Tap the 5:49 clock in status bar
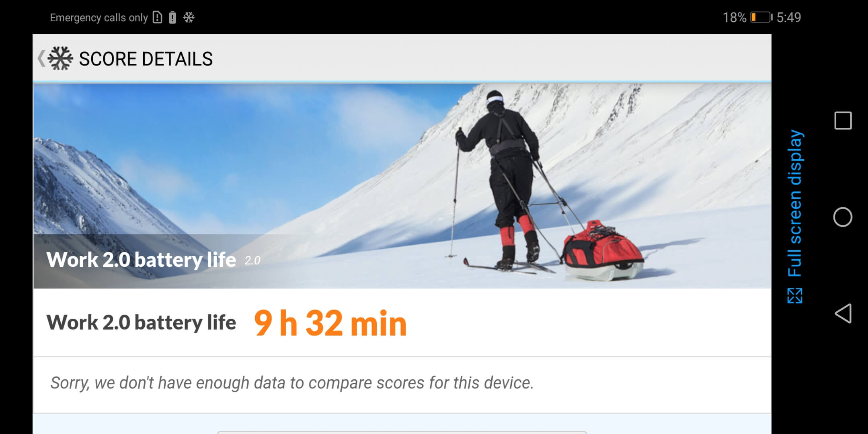This screenshot has width=868, height=434. click(789, 17)
